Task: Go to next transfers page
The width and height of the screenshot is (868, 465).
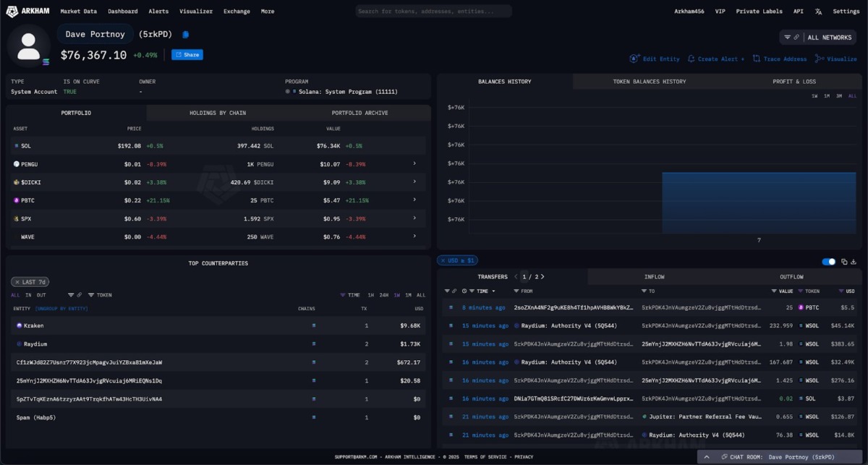Action: click(542, 277)
